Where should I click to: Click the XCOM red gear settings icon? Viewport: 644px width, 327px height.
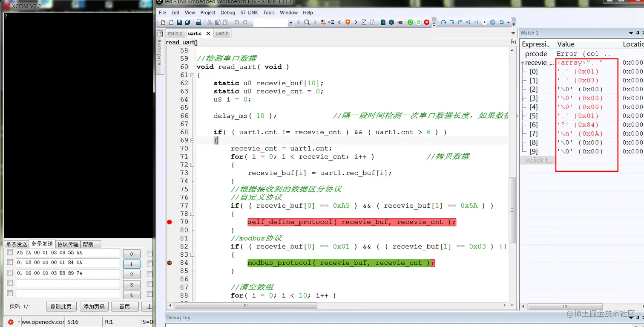click(x=11, y=322)
